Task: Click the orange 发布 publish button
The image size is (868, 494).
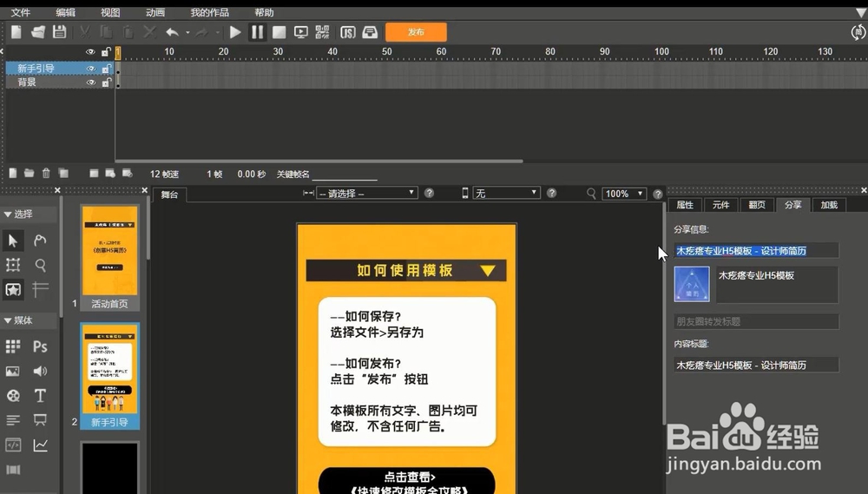Action: coord(416,32)
